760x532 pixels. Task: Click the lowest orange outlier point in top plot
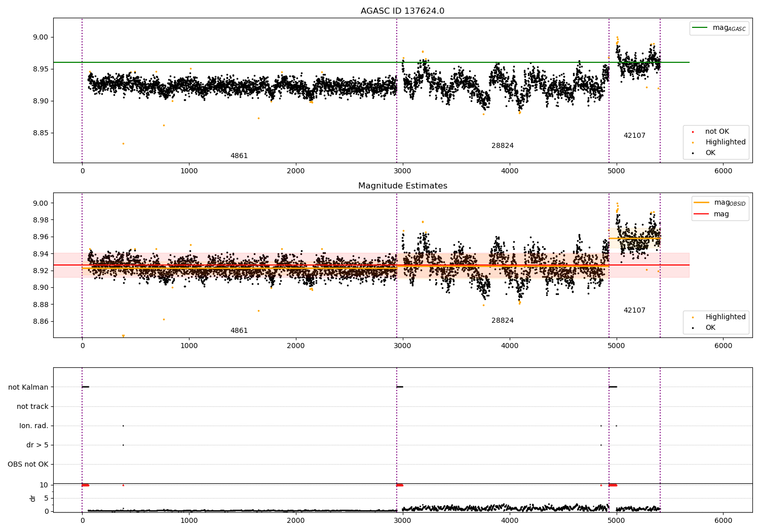123,143
